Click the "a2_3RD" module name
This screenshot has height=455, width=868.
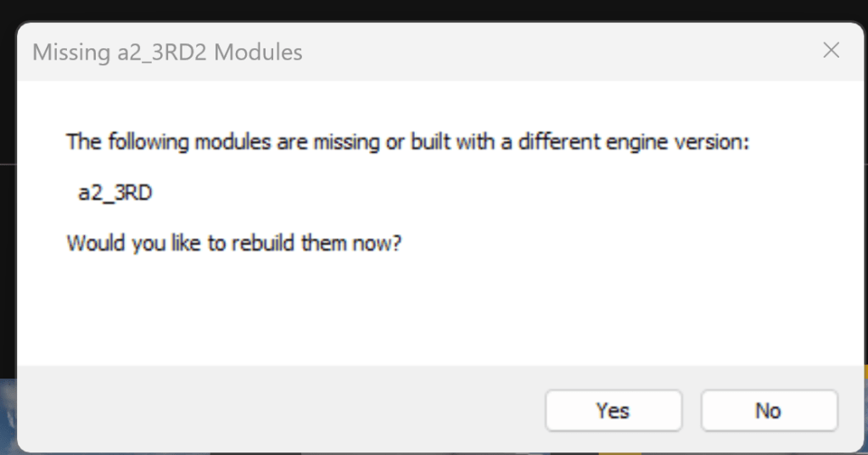(x=115, y=193)
